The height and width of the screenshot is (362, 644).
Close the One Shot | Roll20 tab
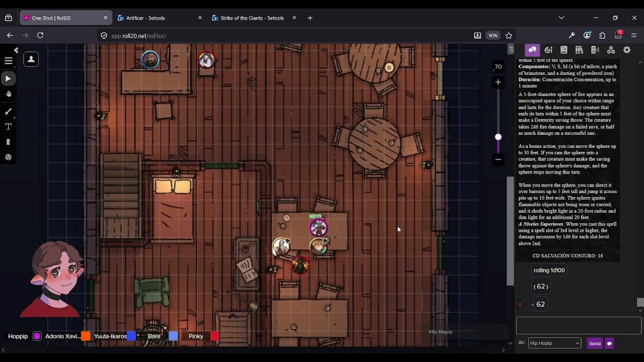click(x=105, y=18)
